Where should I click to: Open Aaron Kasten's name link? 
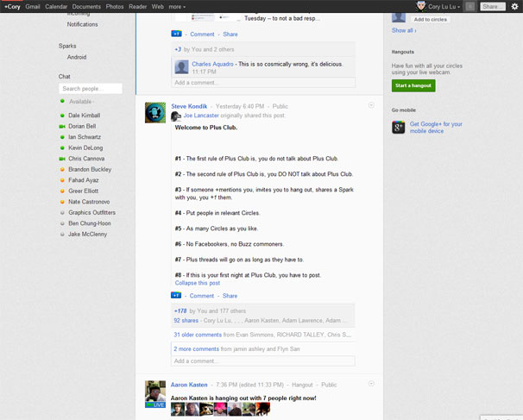coord(189,385)
